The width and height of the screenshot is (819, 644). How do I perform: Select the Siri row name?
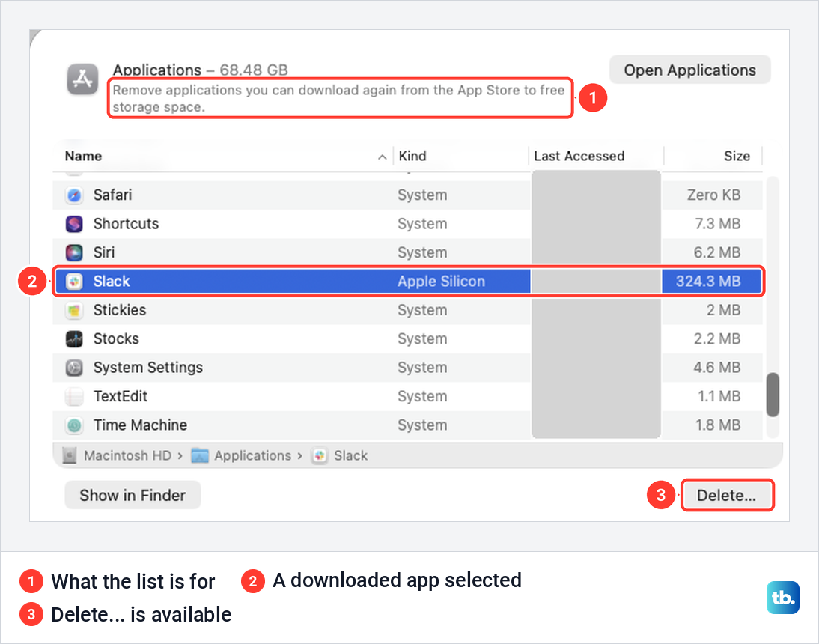104,253
